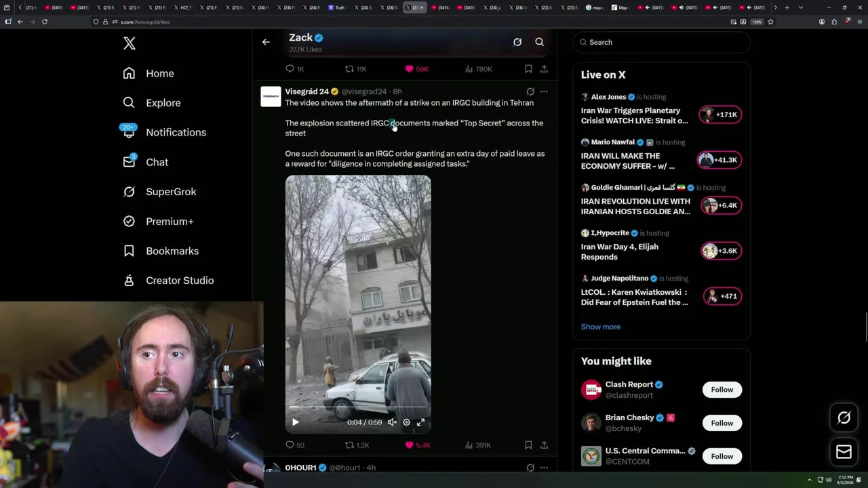Click the taskbar clock
868x488 pixels.
click(846, 480)
